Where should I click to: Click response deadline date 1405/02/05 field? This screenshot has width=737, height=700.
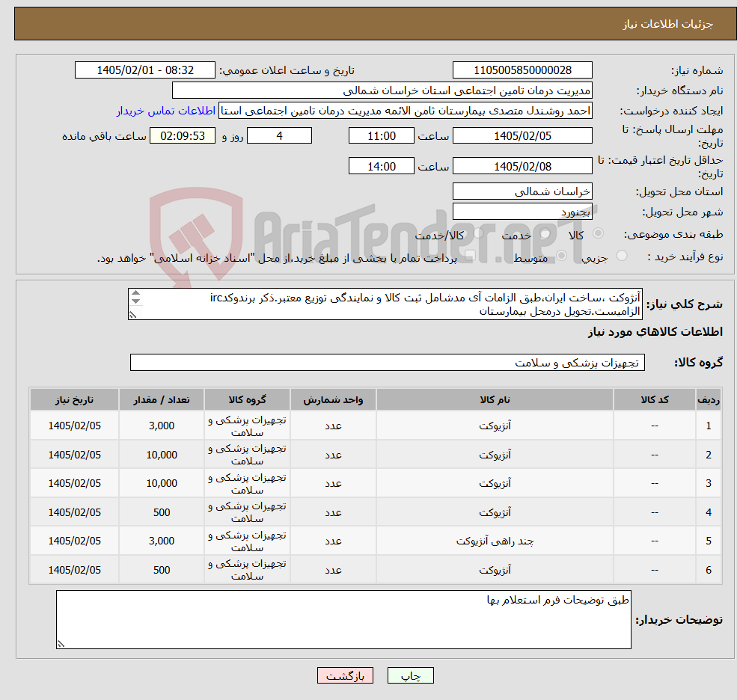[x=522, y=136]
